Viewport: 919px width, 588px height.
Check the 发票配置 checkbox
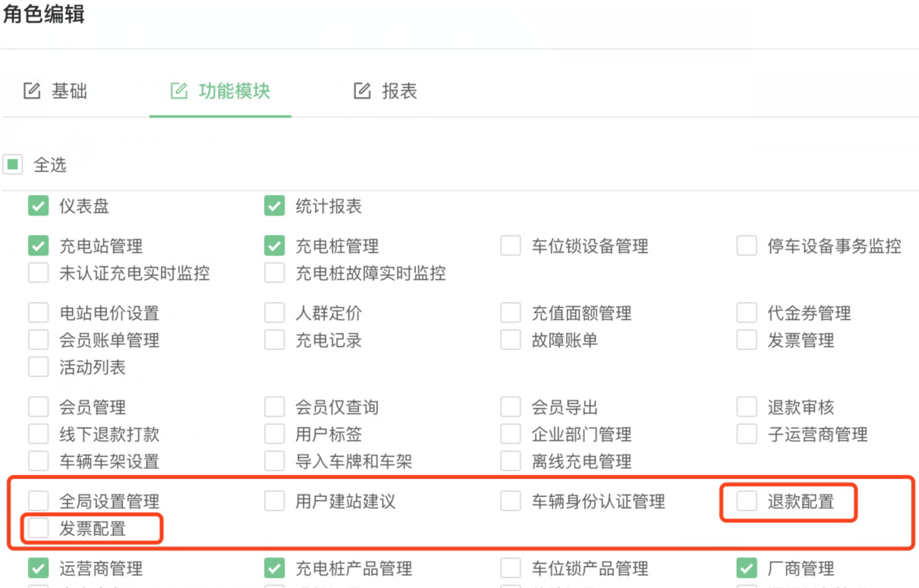pos(38,528)
